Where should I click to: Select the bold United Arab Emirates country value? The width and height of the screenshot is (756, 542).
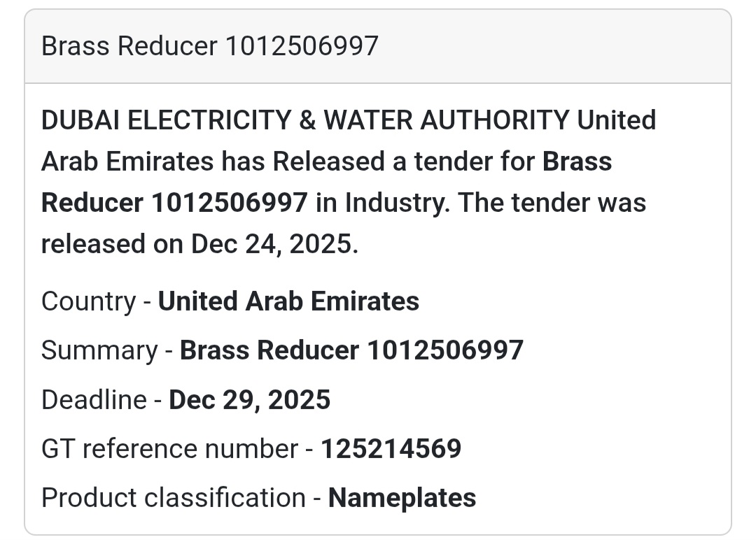[288, 301]
